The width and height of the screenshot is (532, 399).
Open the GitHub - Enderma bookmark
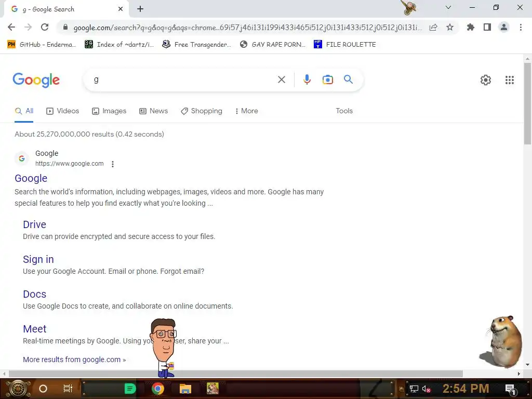coord(42,45)
